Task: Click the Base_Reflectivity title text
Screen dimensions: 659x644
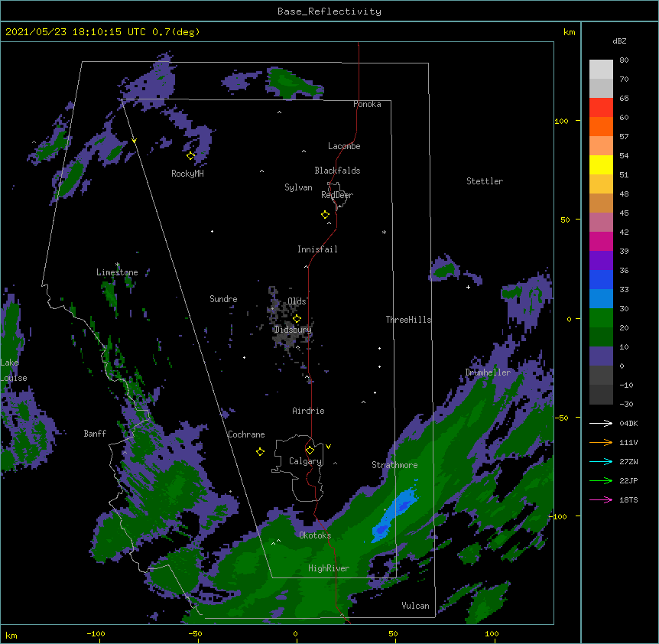Action: 329,11
